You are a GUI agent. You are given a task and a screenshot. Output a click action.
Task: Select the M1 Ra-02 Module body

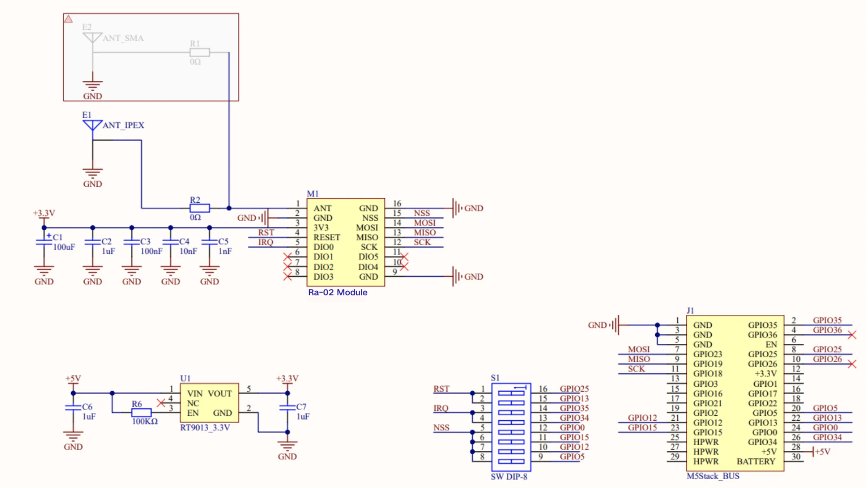point(345,242)
